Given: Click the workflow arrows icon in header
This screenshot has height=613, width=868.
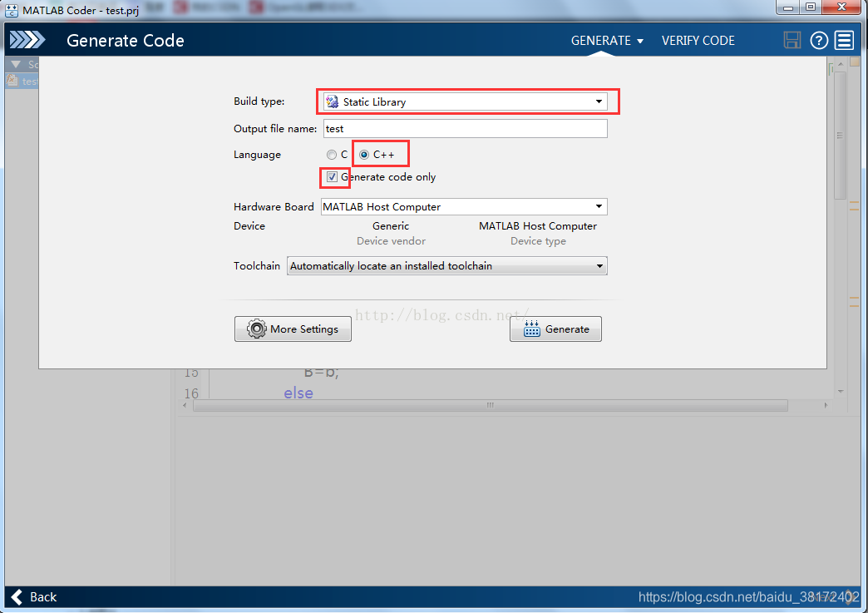Looking at the screenshot, I should pos(27,40).
